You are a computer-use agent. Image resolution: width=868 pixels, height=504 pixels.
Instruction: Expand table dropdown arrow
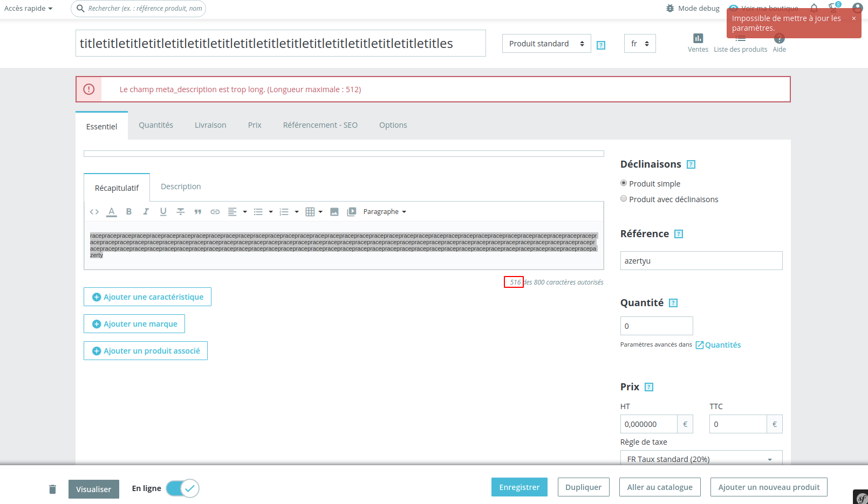320,212
